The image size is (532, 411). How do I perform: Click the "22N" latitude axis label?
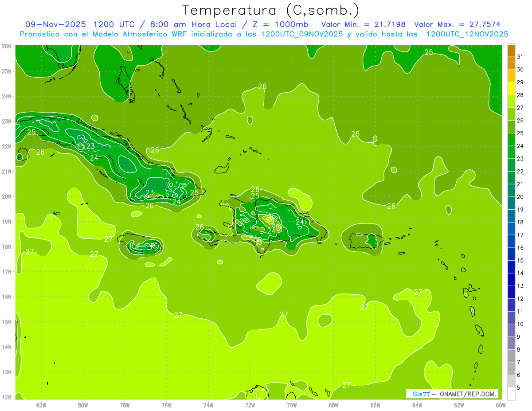tap(6, 146)
